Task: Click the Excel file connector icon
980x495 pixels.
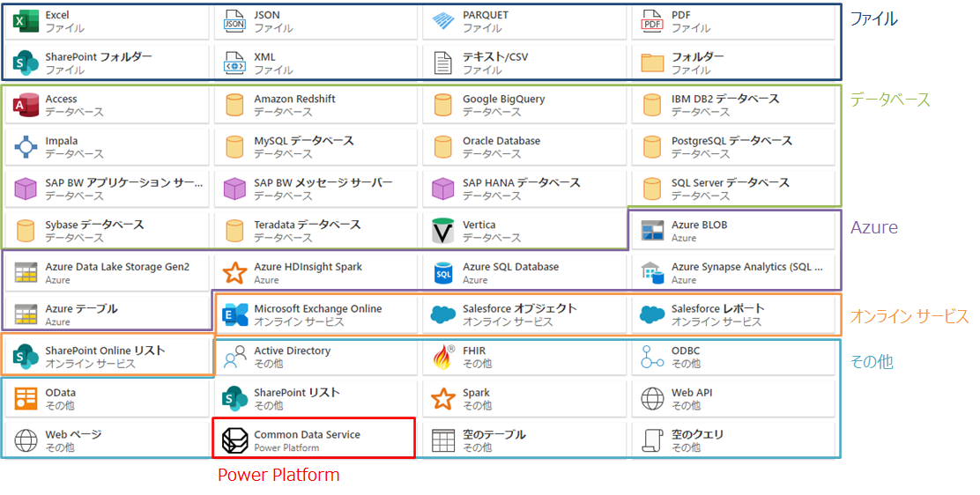Action: pos(26,21)
